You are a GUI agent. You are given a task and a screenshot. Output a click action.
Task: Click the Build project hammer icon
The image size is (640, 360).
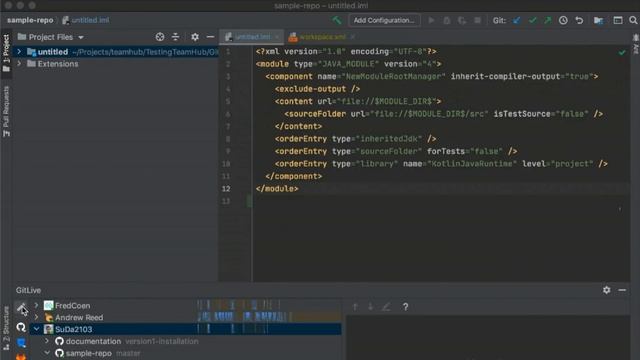pos(337,20)
